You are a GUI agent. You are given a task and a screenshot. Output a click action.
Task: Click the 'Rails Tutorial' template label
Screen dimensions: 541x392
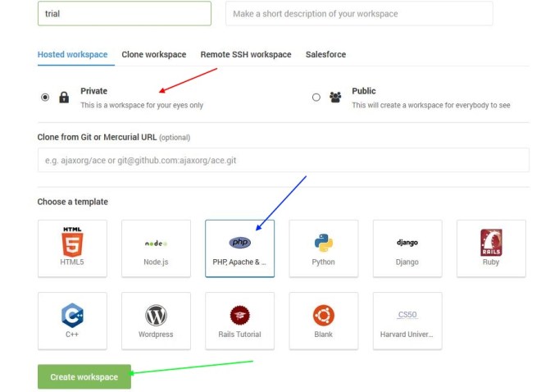tap(240, 335)
